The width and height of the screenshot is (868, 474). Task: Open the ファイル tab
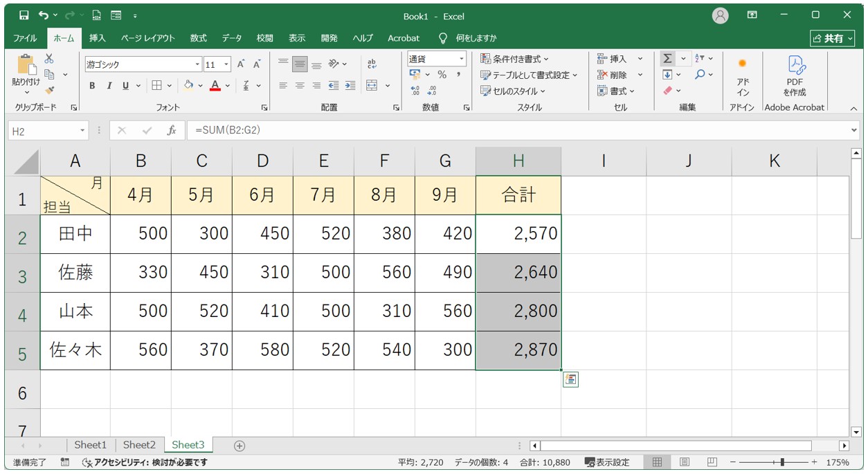point(26,38)
